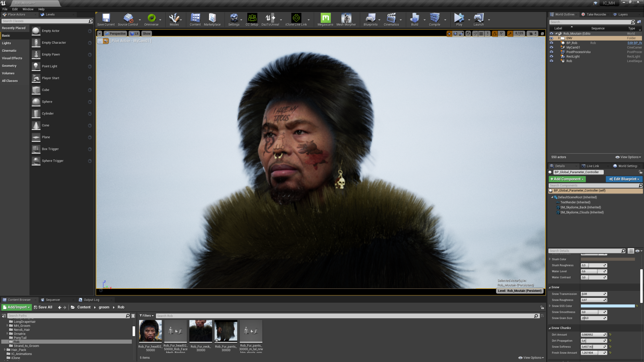Open the Marketplace icon
Viewport: 644px width, 362px height.
212,20
